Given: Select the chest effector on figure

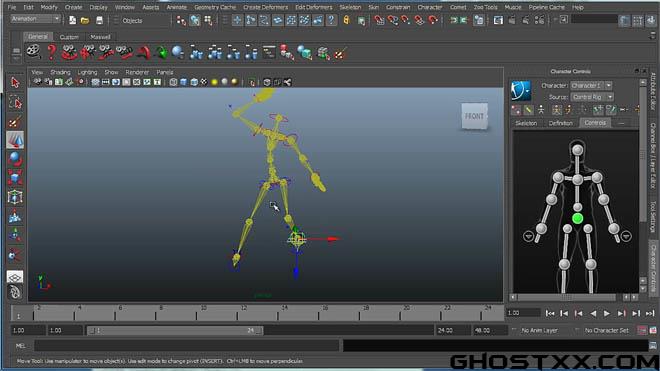Looking at the screenshot, I should 578,180.
